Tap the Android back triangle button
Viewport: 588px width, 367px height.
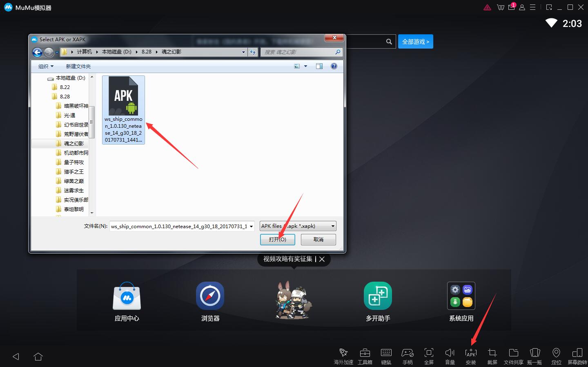coord(16,356)
